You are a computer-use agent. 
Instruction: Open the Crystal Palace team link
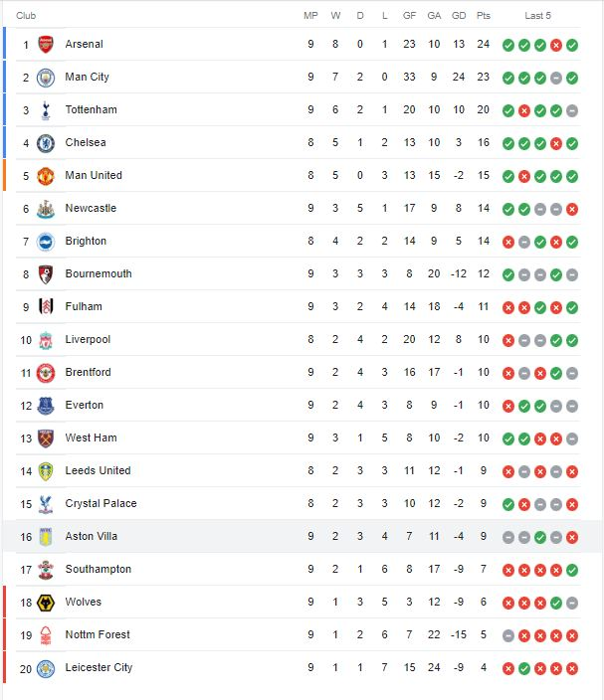click(101, 503)
